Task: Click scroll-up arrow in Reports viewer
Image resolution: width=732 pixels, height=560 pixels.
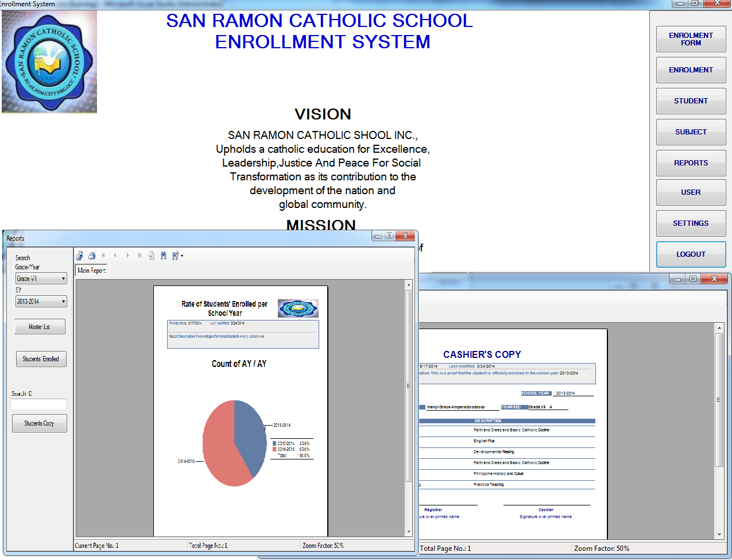Action: pyautogui.click(x=409, y=285)
